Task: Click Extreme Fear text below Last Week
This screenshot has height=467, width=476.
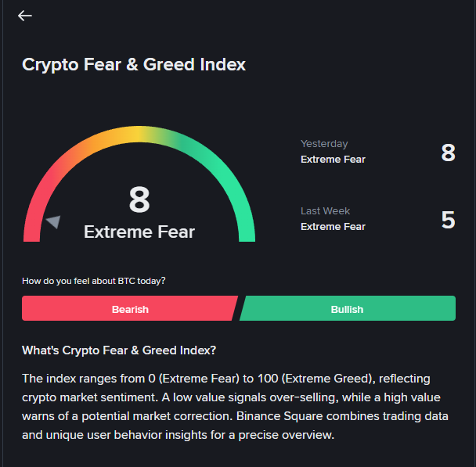Action: 333,227
